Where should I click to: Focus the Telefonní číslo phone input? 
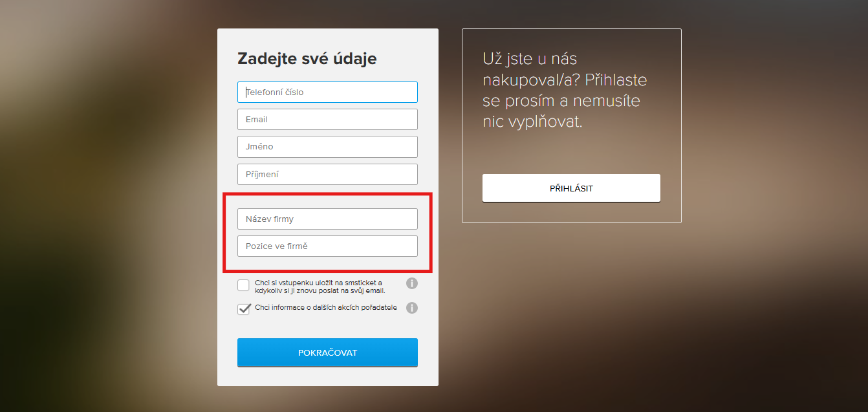[x=327, y=92]
